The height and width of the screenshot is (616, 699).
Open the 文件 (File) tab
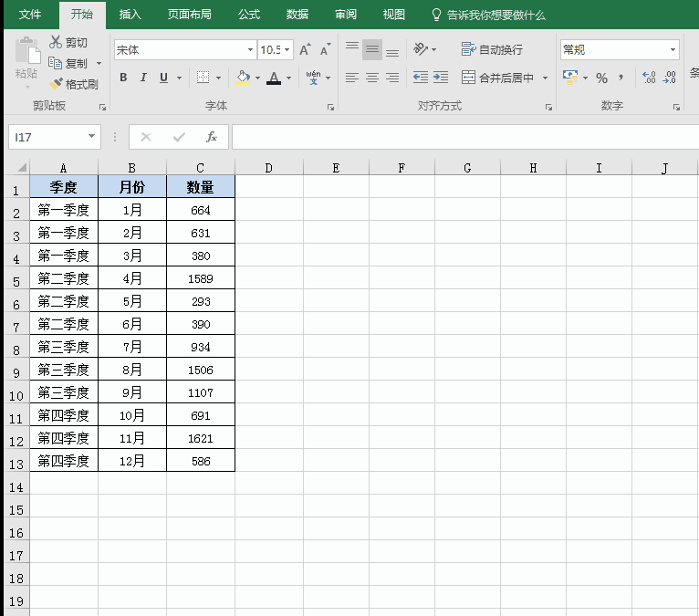[x=30, y=15]
